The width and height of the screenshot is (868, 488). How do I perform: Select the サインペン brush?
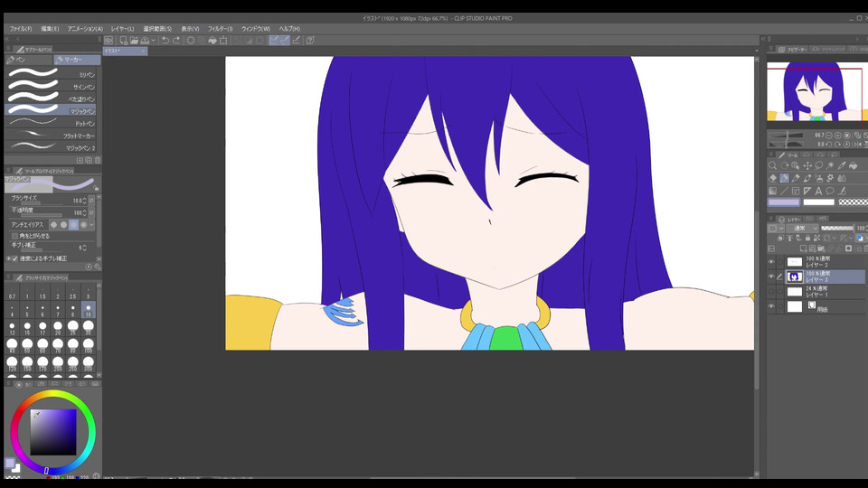click(51, 87)
